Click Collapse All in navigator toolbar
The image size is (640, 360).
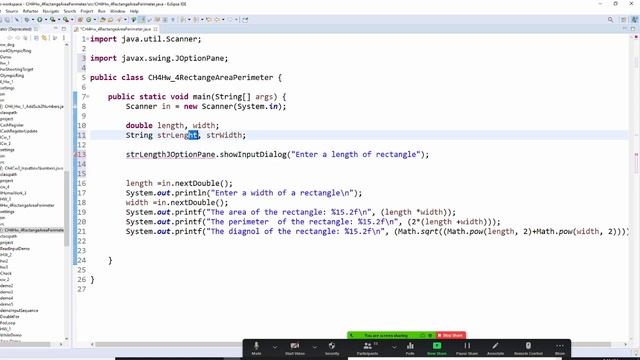36,38
